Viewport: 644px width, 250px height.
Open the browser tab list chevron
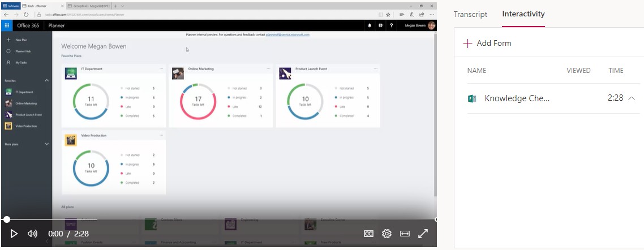[123, 6]
